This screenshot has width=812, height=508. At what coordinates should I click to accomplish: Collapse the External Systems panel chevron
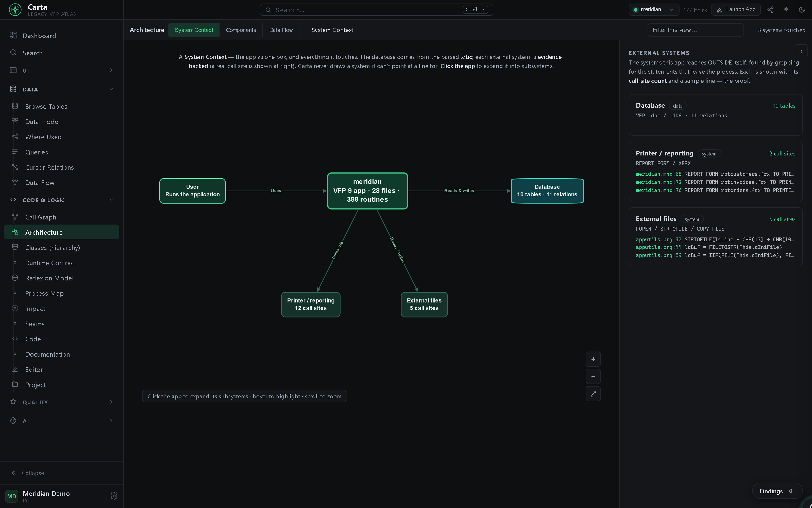[x=801, y=51]
